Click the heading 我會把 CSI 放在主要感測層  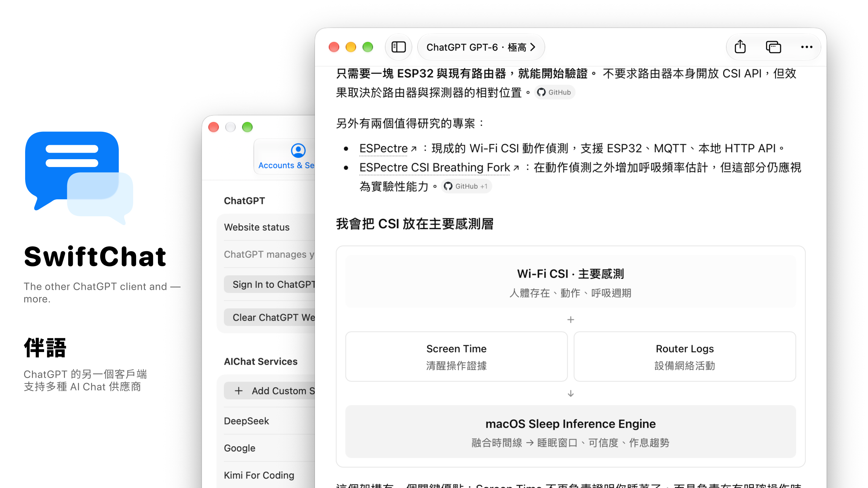(x=415, y=224)
